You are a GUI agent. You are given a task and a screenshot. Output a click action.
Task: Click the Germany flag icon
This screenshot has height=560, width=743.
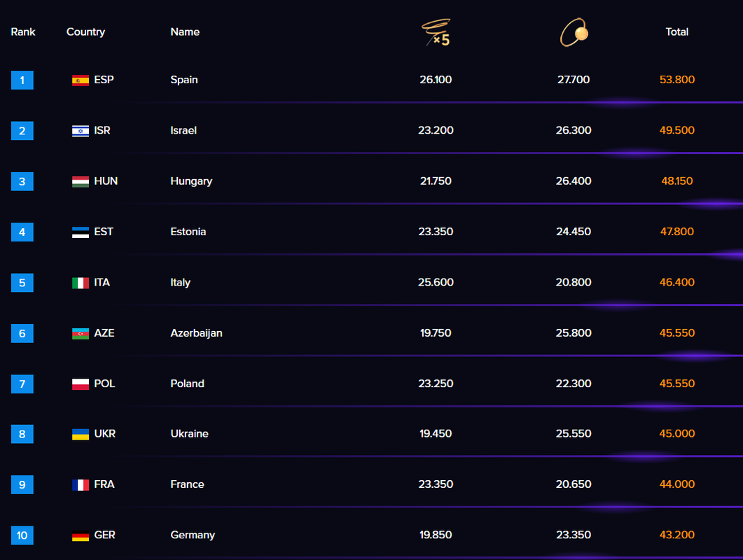(x=81, y=535)
